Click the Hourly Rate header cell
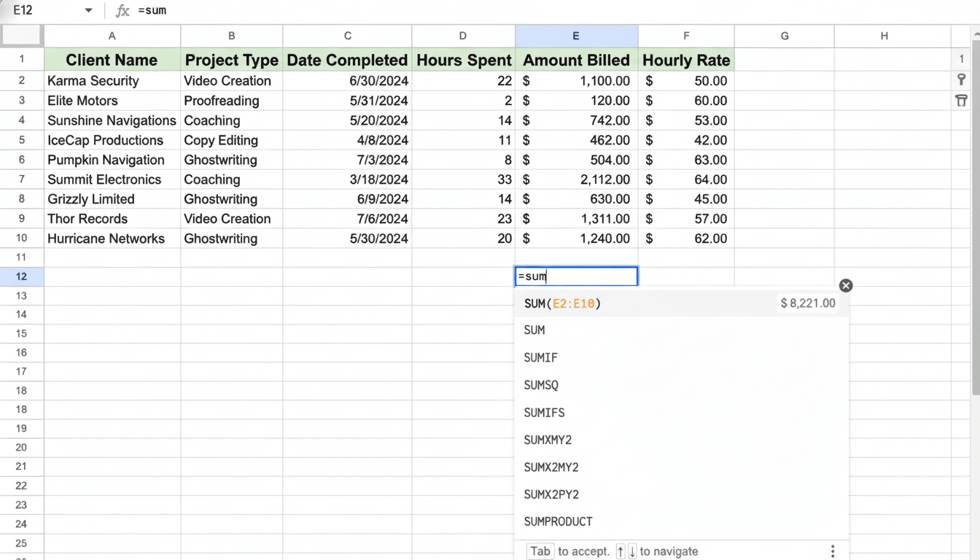The width and height of the screenshot is (980, 560). point(686,60)
